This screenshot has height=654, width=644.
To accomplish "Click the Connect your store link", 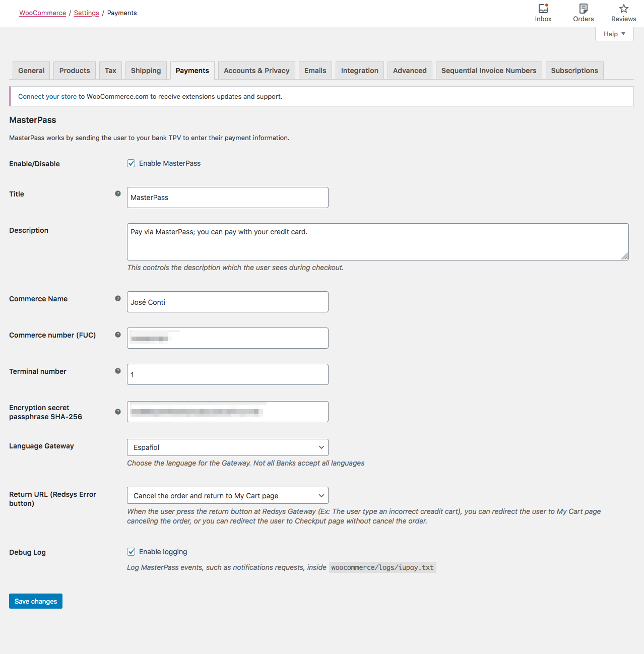I will coord(47,96).
